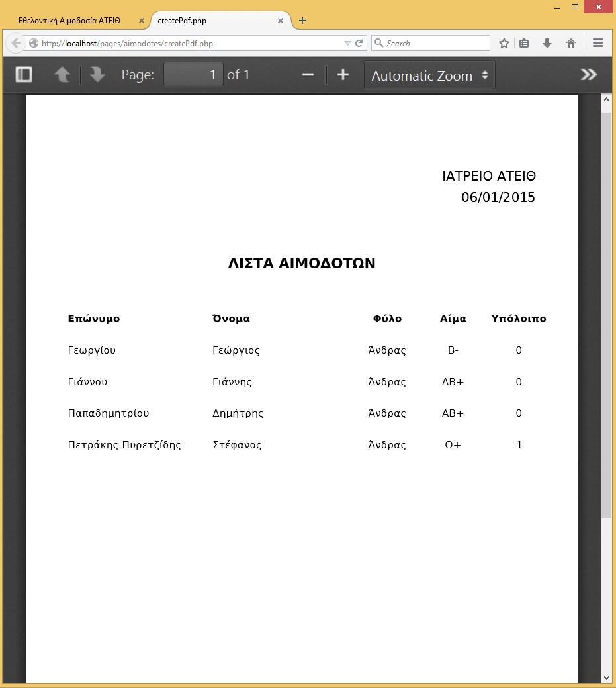Click the Επώνυμο column header
Viewport: 616px width, 688px height.
(94, 319)
